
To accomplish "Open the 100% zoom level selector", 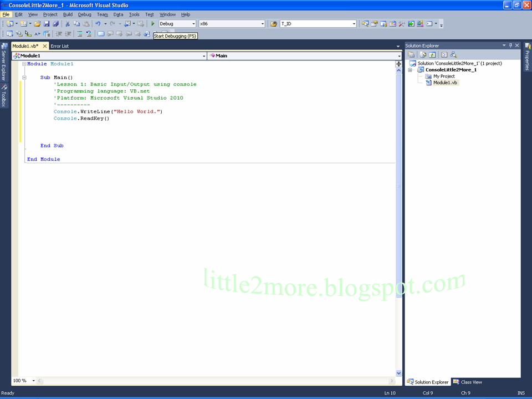I will tap(23, 381).
